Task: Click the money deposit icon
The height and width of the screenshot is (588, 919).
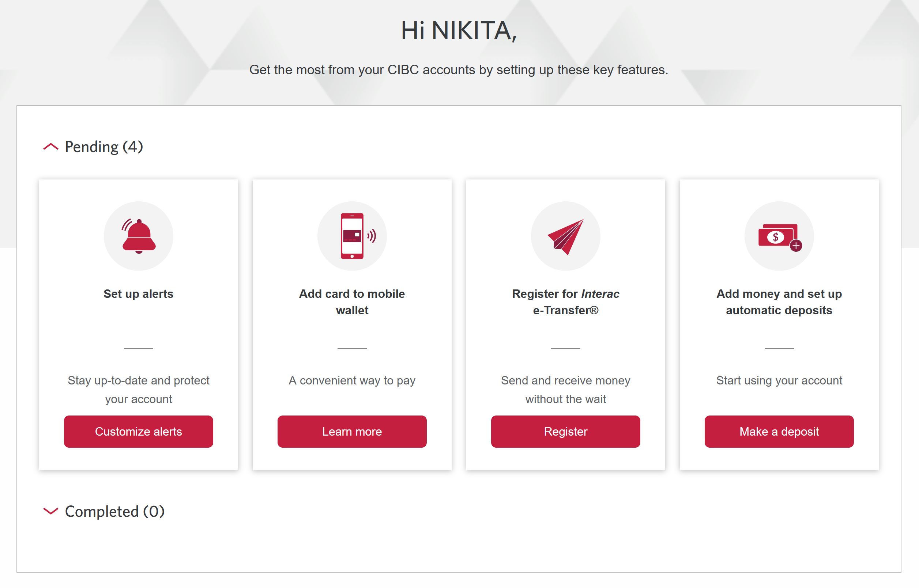Action: click(x=779, y=236)
